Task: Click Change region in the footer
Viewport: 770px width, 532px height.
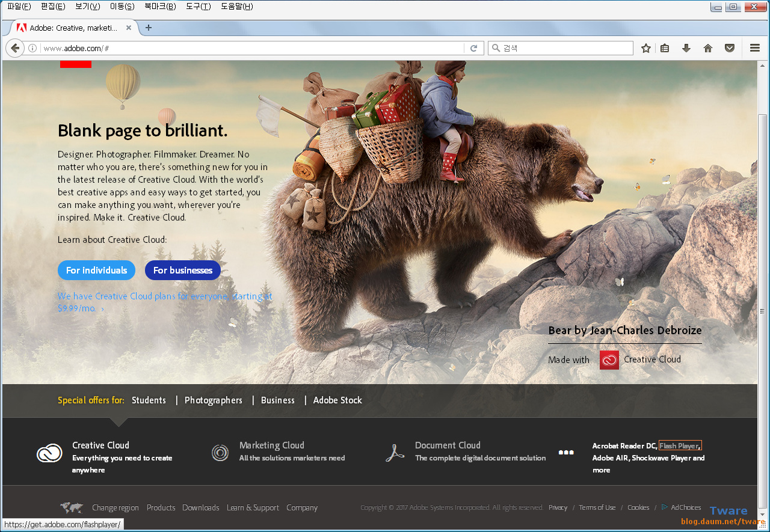Action: click(115, 508)
